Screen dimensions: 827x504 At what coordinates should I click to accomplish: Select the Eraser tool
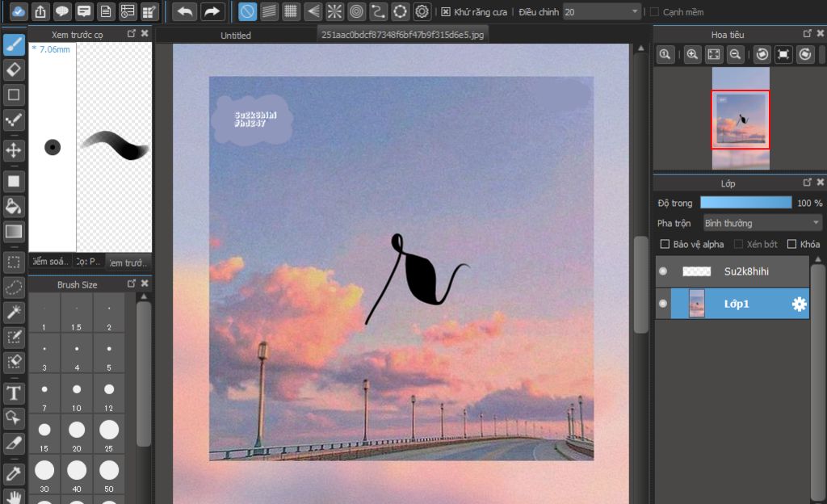coord(14,69)
